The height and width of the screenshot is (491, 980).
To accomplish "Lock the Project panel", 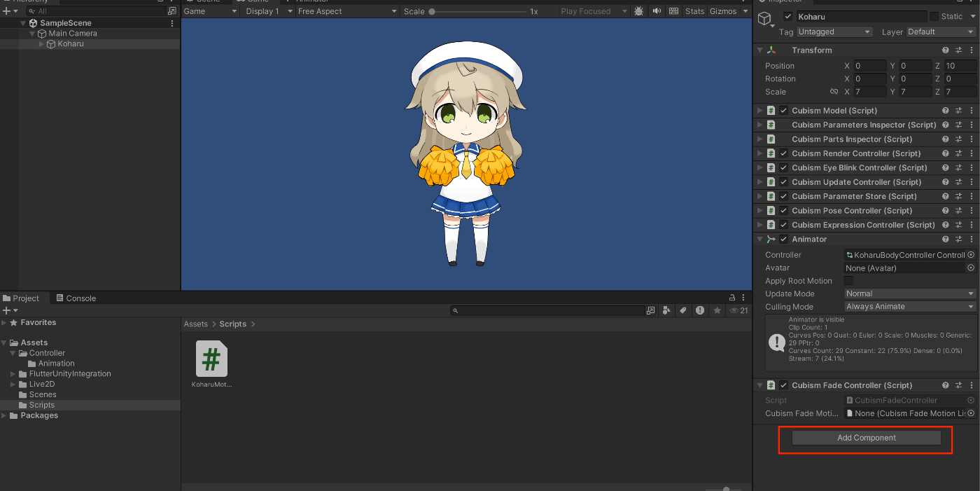I will pos(732,298).
